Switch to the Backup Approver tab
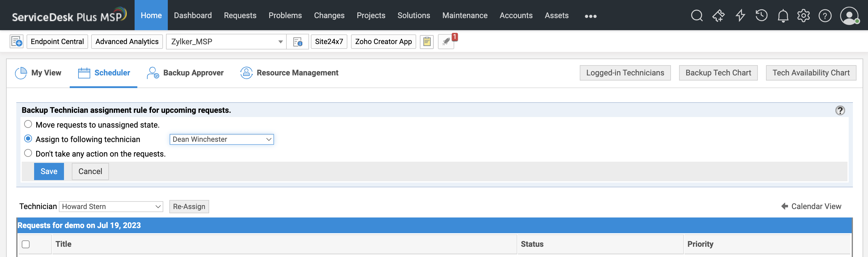 (x=185, y=73)
